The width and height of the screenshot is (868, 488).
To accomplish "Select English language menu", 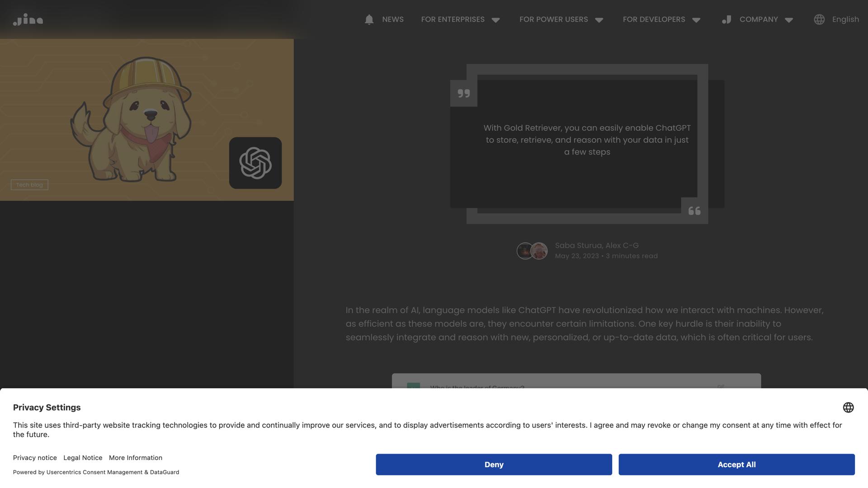I will (845, 19).
